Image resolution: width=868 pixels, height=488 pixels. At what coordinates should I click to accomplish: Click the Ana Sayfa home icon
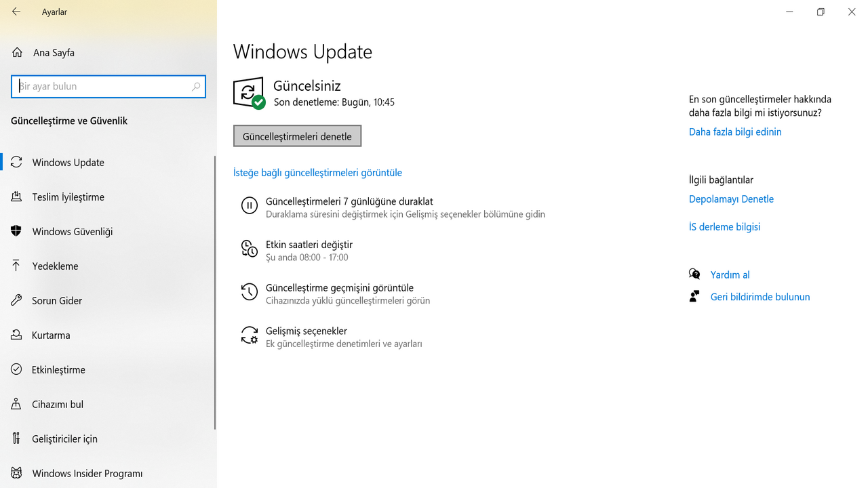[x=17, y=52]
